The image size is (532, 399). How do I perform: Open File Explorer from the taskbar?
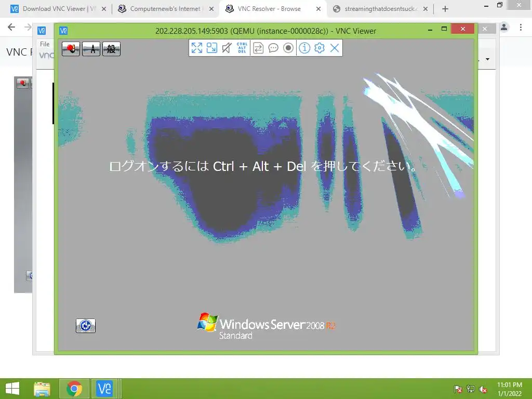click(42, 389)
